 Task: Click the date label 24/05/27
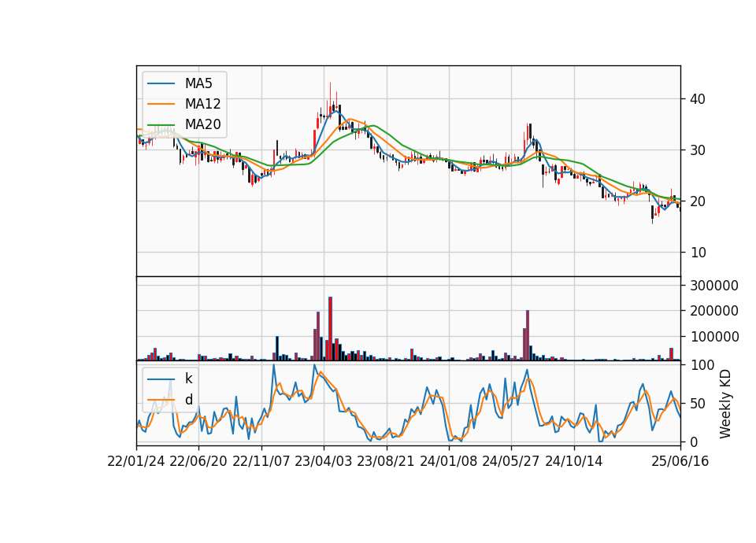511,461
